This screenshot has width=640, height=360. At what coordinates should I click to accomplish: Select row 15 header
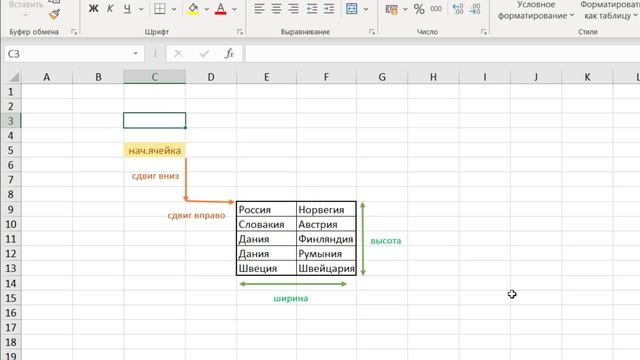pyautogui.click(x=11, y=298)
